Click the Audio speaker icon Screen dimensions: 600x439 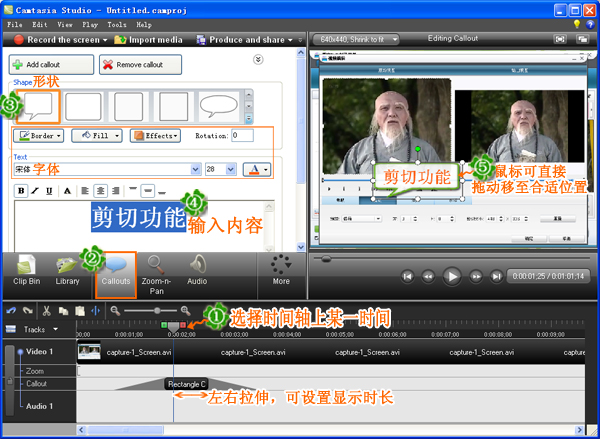coord(198,264)
